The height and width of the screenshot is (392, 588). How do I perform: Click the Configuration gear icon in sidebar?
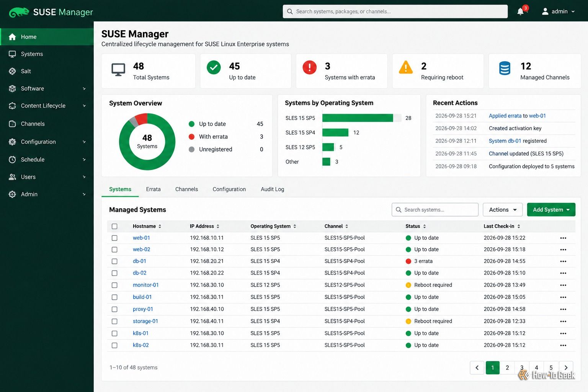point(12,142)
